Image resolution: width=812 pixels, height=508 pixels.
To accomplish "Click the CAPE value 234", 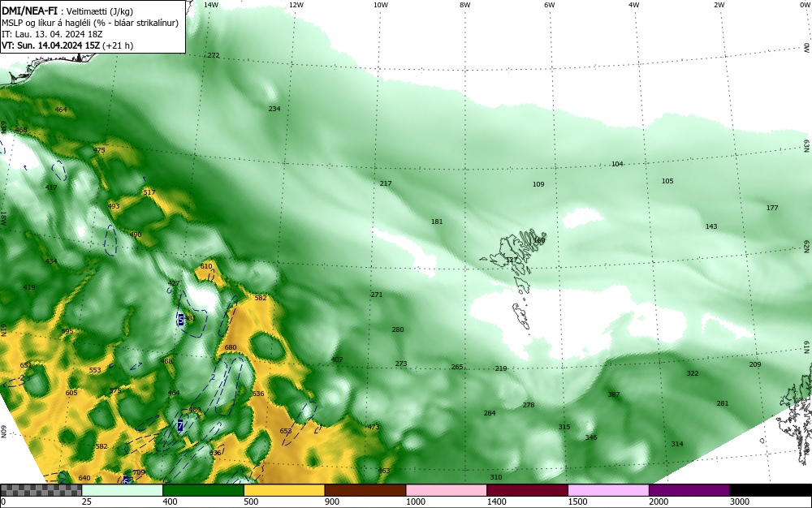I will 274,109.
